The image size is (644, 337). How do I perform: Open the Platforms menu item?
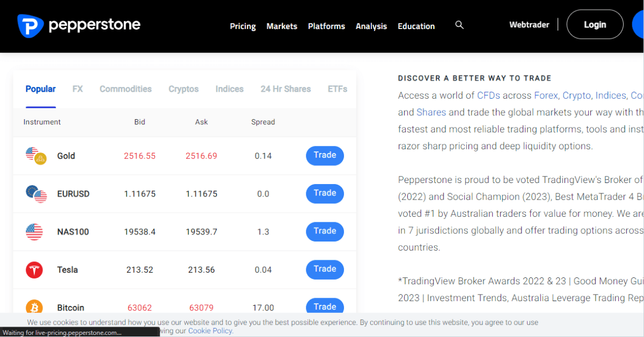(326, 26)
